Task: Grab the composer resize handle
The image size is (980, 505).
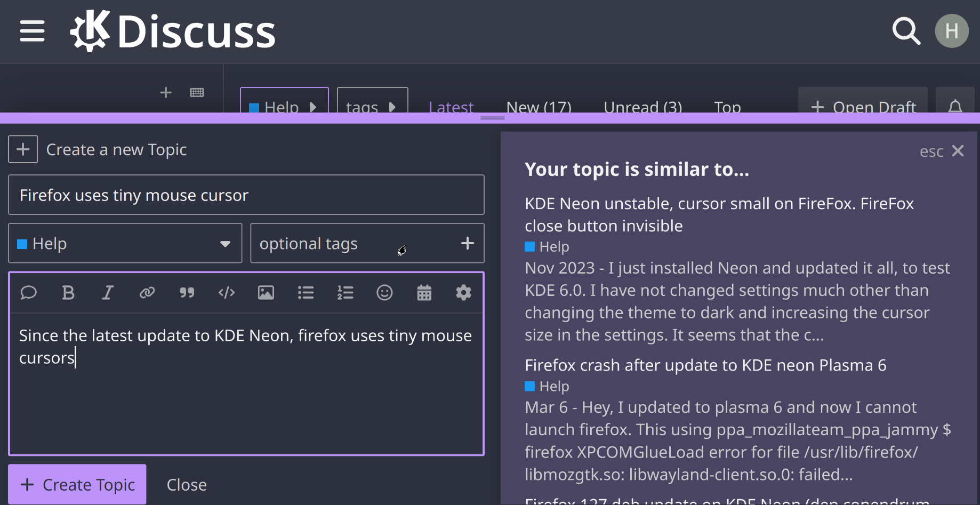Action: 492,118
